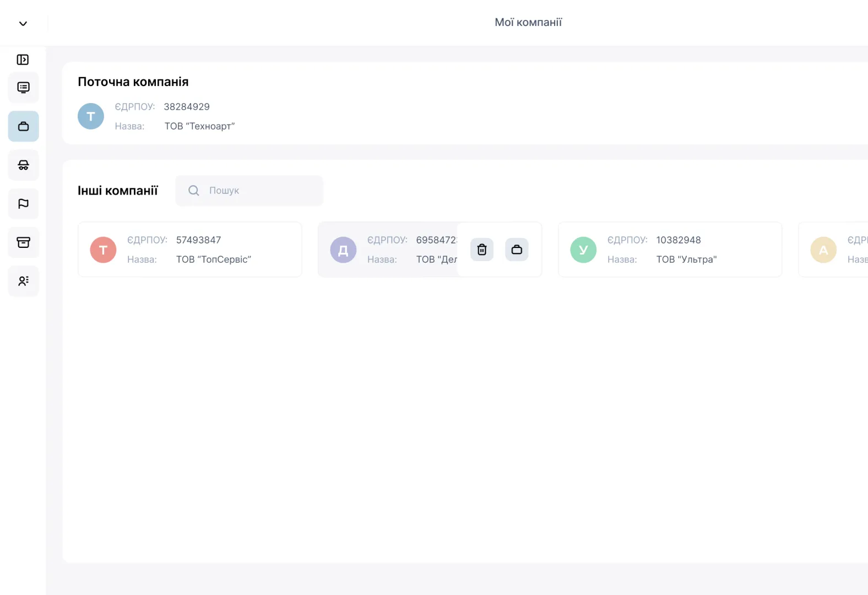Click the chevron dropdown in the top-left corner

[x=23, y=23]
